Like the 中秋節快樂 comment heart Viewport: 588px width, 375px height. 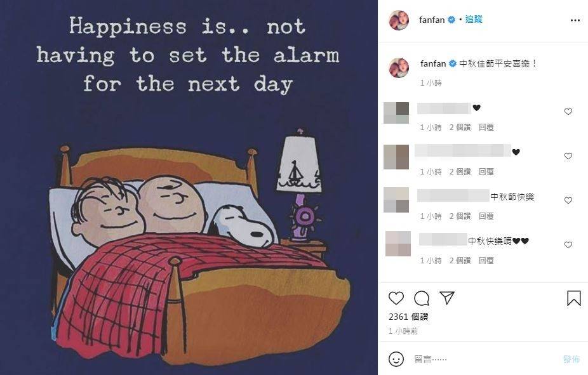click(568, 201)
